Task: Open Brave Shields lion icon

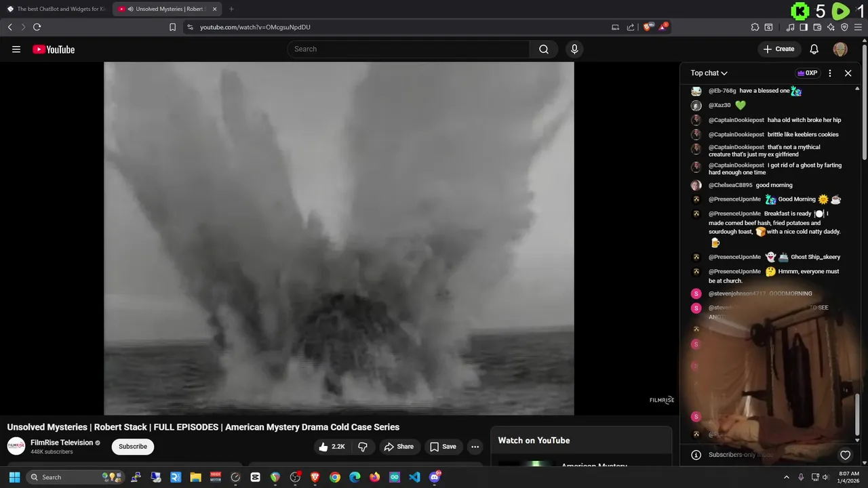Action: click(647, 27)
